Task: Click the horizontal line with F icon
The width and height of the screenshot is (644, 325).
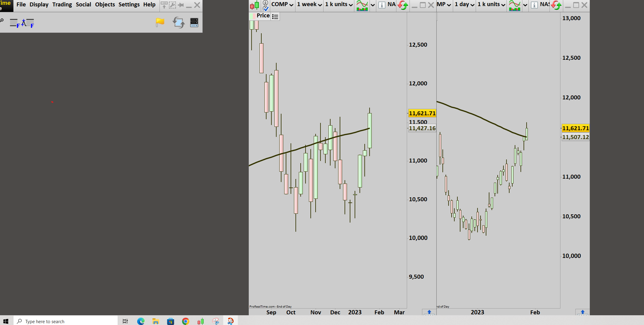Action: tap(15, 23)
